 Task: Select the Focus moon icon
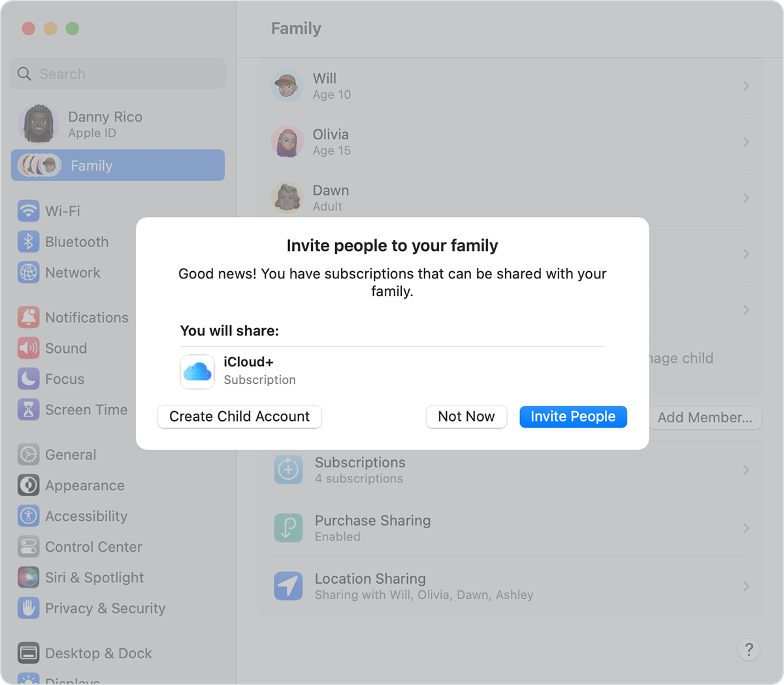pos(28,378)
